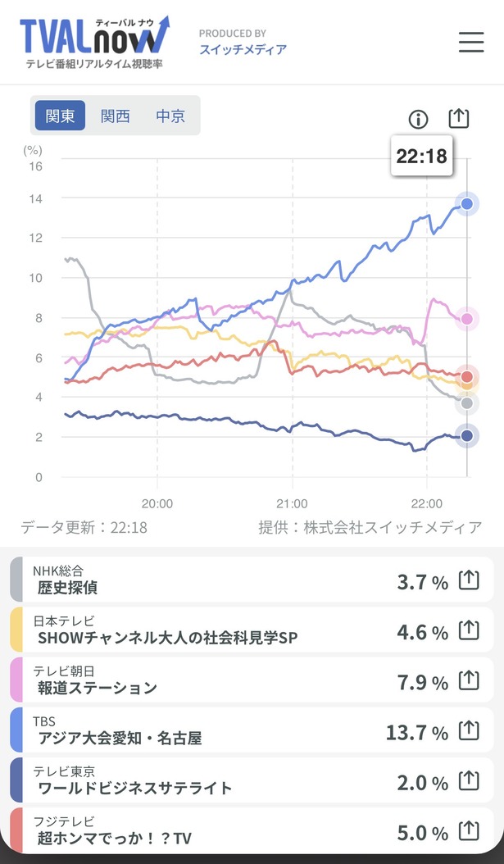Screen dimensions: 504x864
Task: Click the chart info icon
Action: click(x=418, y=119)
